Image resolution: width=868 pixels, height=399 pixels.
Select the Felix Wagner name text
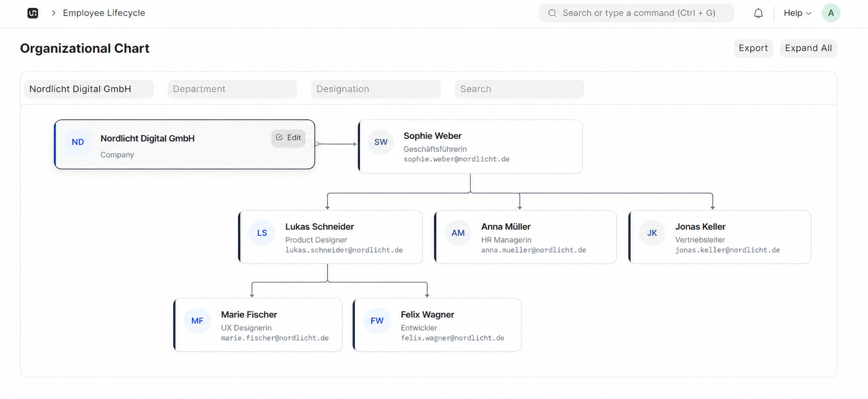point(427,315)
